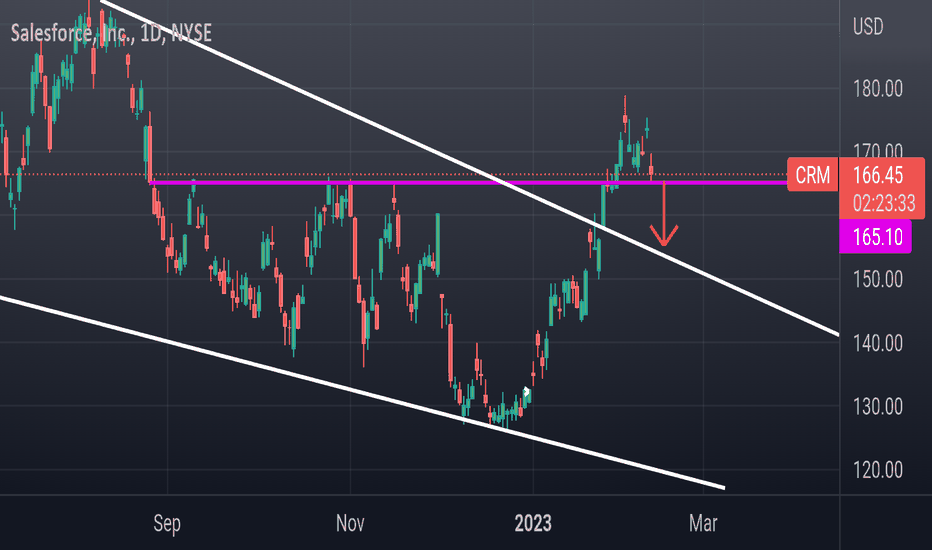Click the 2023 date axis label
The height and width of the screenshot is (550, 932).
pos(533,523)
